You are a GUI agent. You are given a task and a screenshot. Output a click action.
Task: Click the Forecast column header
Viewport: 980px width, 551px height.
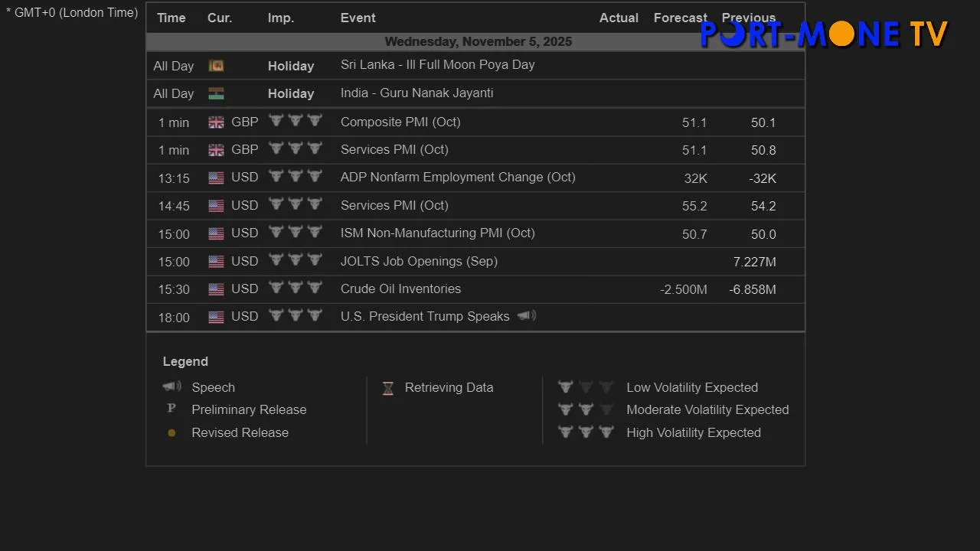pos(681,18)
